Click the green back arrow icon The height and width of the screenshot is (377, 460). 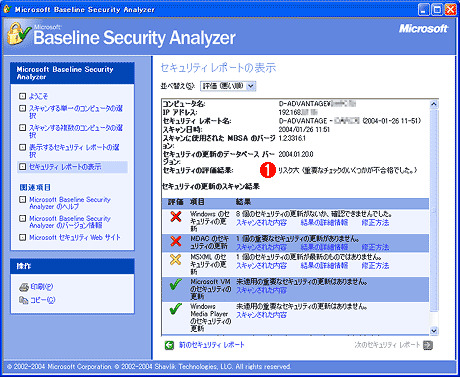(169, 345)
